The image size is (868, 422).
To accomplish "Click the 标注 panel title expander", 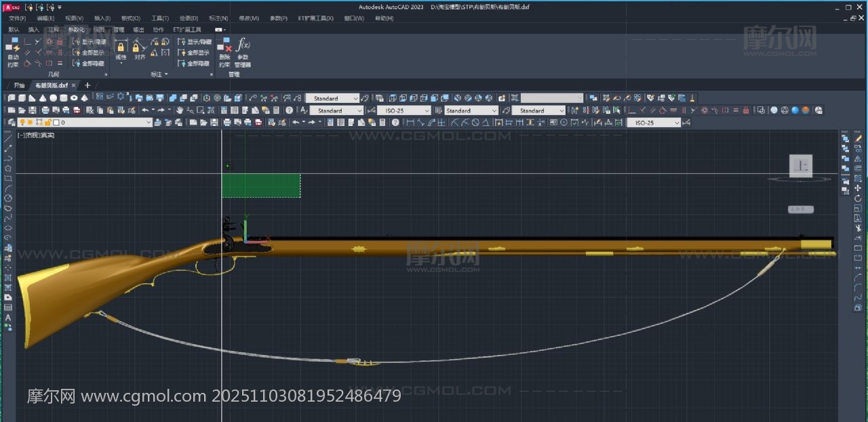I will (x=160, y=74).
